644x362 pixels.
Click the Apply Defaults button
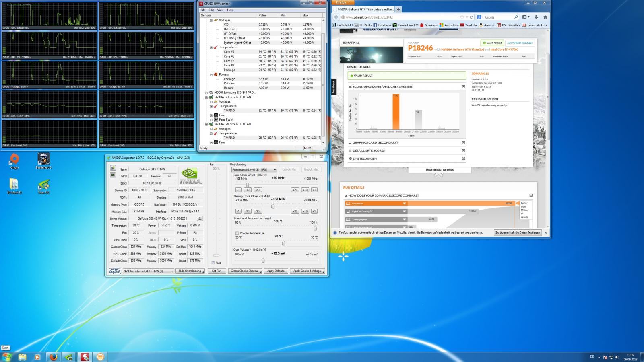click(x=276, y=271)
